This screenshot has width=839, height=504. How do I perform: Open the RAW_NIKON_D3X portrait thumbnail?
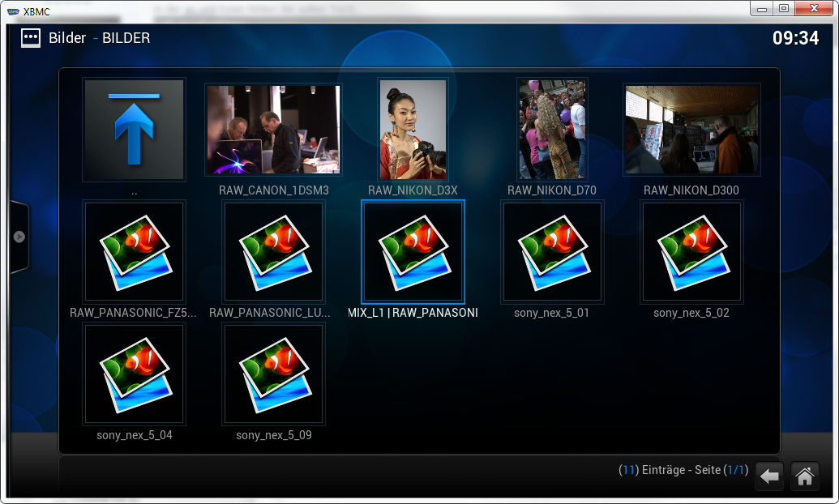[x=413, y=130]
